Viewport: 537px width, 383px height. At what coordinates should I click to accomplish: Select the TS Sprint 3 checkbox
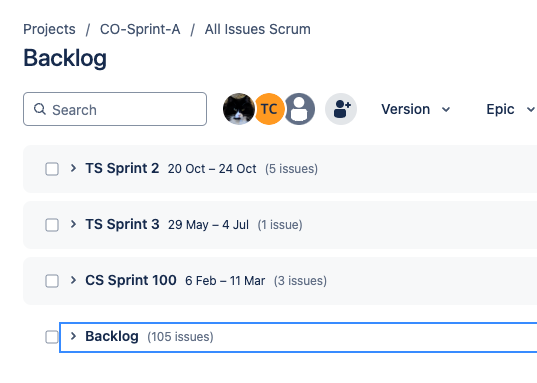(52, 225)
